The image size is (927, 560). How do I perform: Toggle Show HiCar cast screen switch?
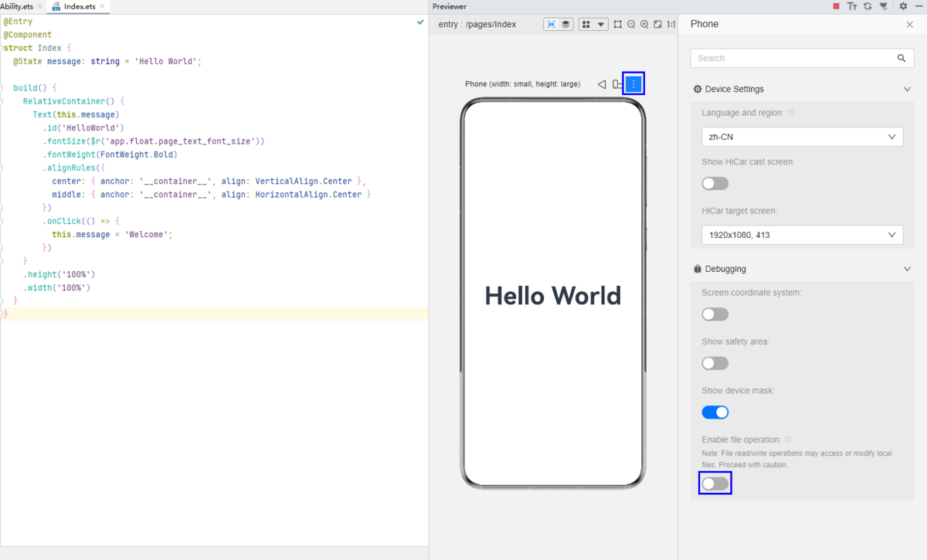(715, 183)
